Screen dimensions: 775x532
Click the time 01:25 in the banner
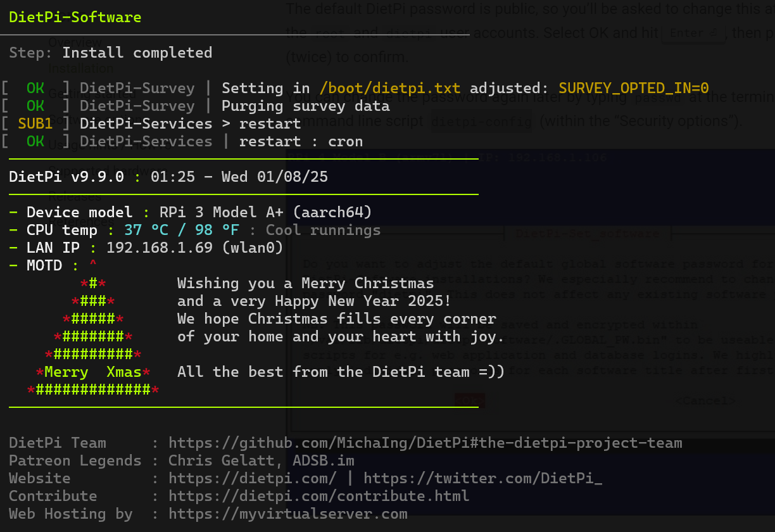(173, 177)
